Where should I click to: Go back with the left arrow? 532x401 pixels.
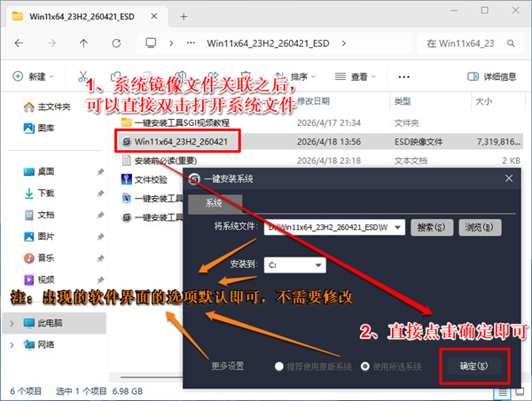tap(19, 43)
